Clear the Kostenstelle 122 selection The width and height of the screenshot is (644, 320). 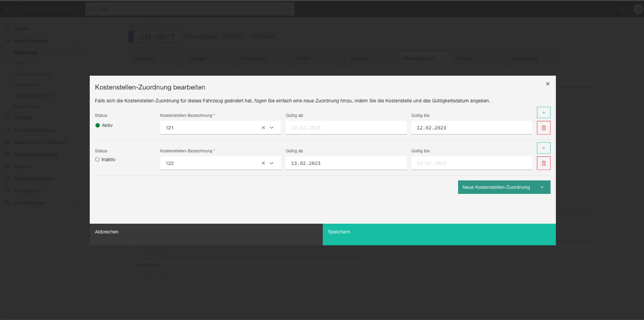pyautogui.click(x=263, y=163)
